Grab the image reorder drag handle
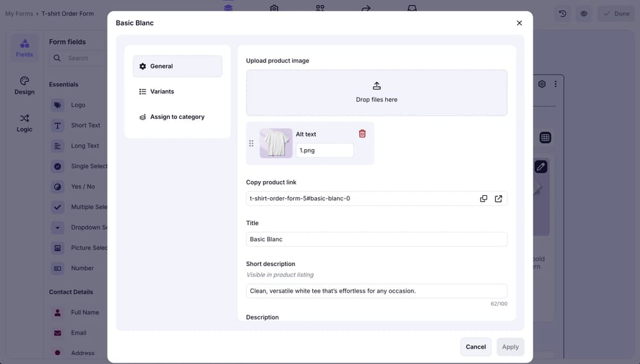This screenshot has width=640, height=364. tap(251, 143)
